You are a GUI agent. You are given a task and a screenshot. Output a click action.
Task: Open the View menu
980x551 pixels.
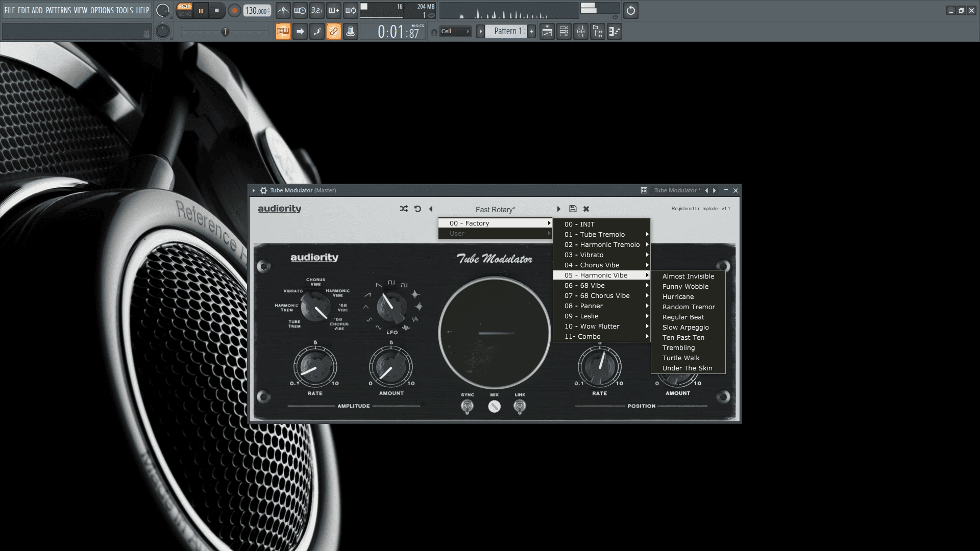(81, 10)
